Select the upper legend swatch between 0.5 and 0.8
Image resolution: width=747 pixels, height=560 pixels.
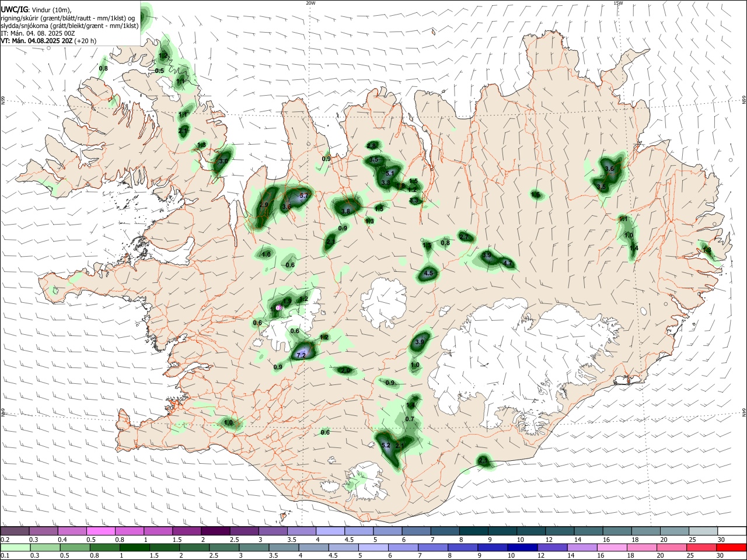click(x=100, y=531)
